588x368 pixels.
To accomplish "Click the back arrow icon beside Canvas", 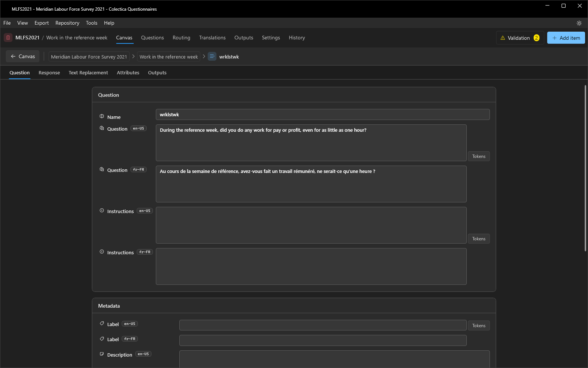I will tap(13, 56).
